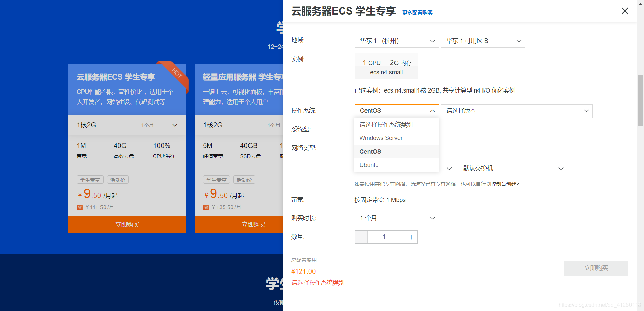Click the 100% CPU性能 spec on the ECS card
Screen dimensions: 644x311
pos(164,151)
